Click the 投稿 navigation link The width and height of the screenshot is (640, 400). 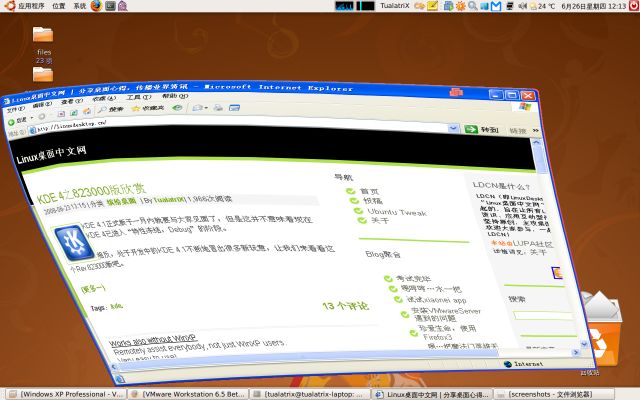(373, 200)
